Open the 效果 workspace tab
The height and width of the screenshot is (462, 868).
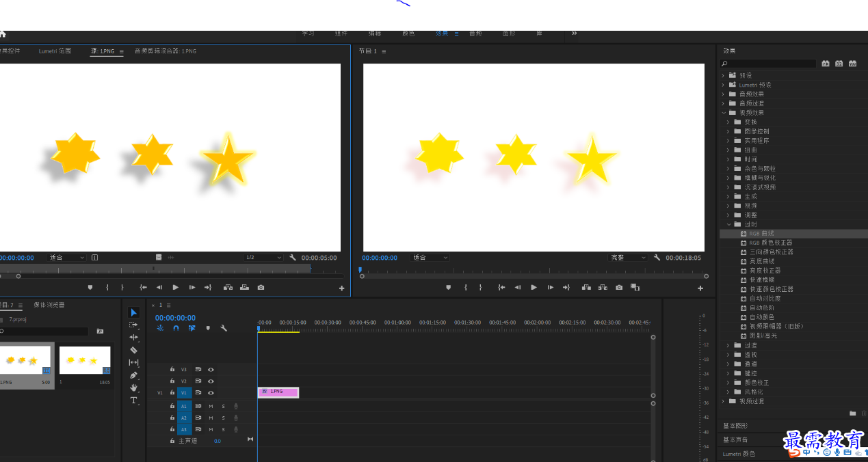pos(443,33)
